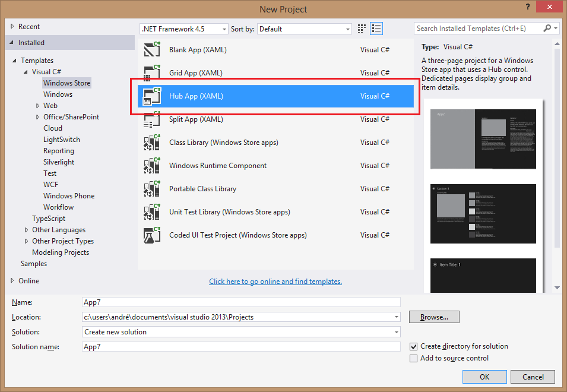Expand the Online section
The image size is (567, 392).
[x=12, y=280]
